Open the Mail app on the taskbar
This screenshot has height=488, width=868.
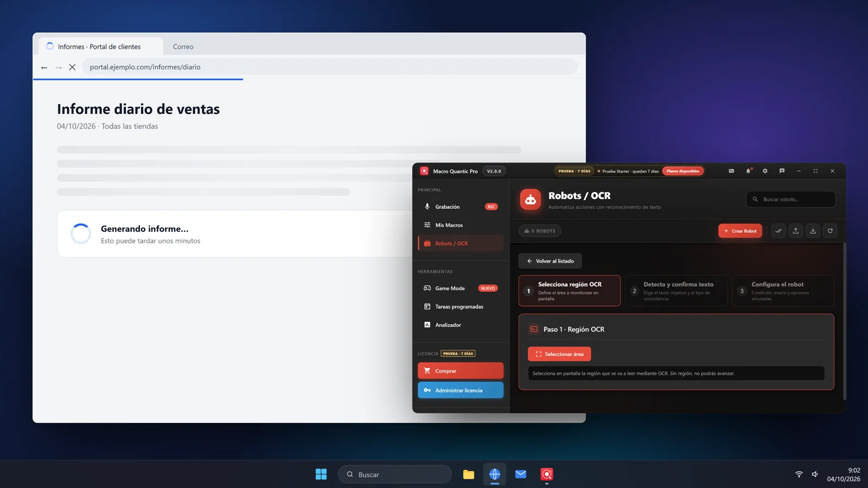coord(521,474)
